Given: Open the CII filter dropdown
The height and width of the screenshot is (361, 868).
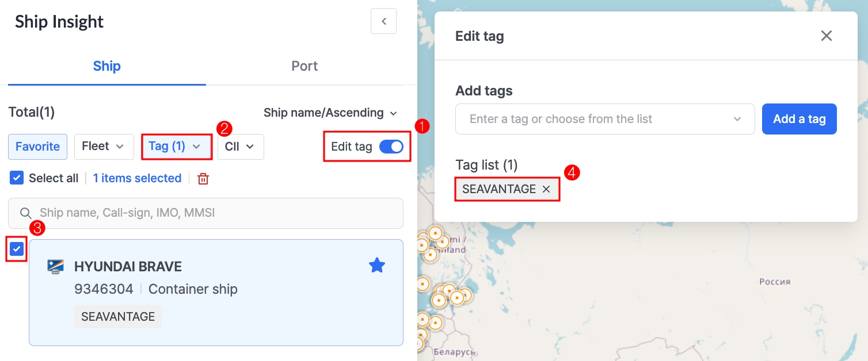Looking at the screenshot, I should (x=240, y=147).
